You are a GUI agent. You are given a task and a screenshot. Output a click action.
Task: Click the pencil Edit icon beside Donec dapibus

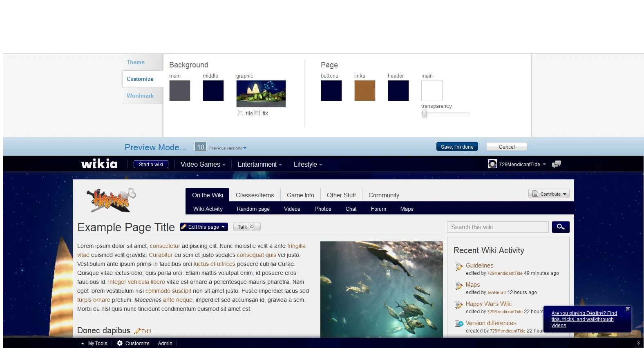click(138, 331)
